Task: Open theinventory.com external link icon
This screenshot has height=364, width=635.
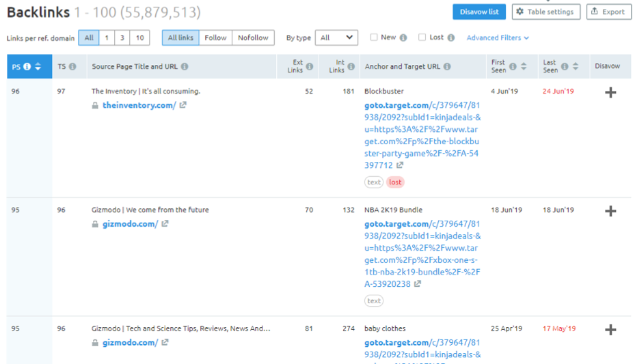Action: click(183, 105)
